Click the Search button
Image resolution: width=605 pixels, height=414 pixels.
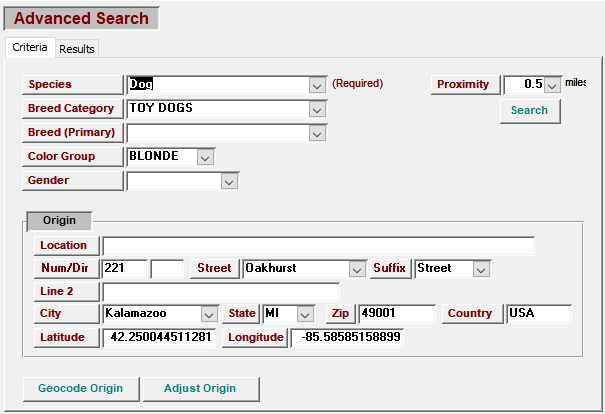(x=530, y=111)
